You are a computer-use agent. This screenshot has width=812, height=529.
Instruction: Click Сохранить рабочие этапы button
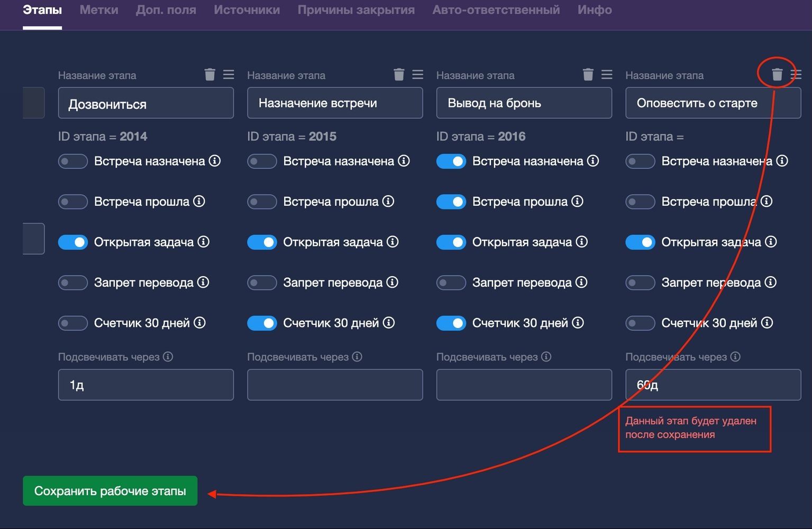point(110,491)
